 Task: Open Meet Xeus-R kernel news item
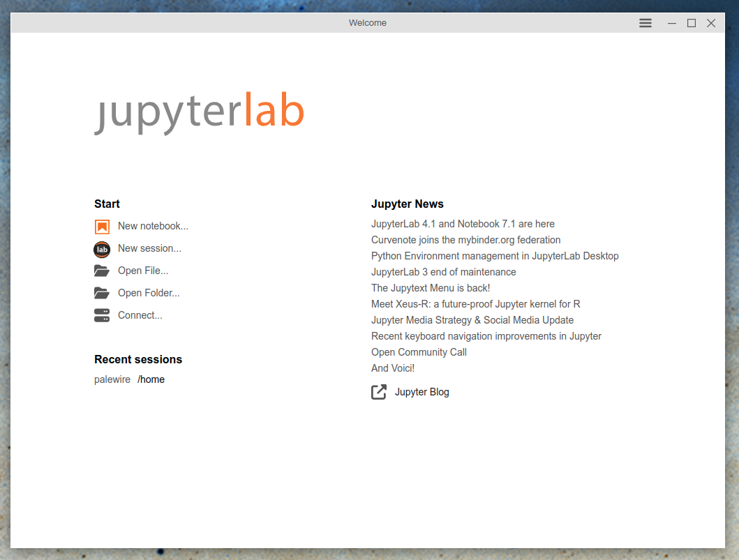[x=475, y=304]
